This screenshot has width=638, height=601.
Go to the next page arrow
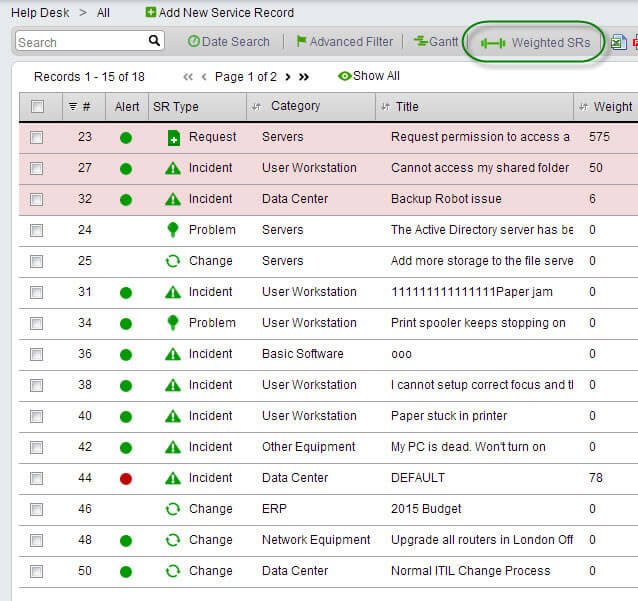pyautogui.click(x=288, y=77)
